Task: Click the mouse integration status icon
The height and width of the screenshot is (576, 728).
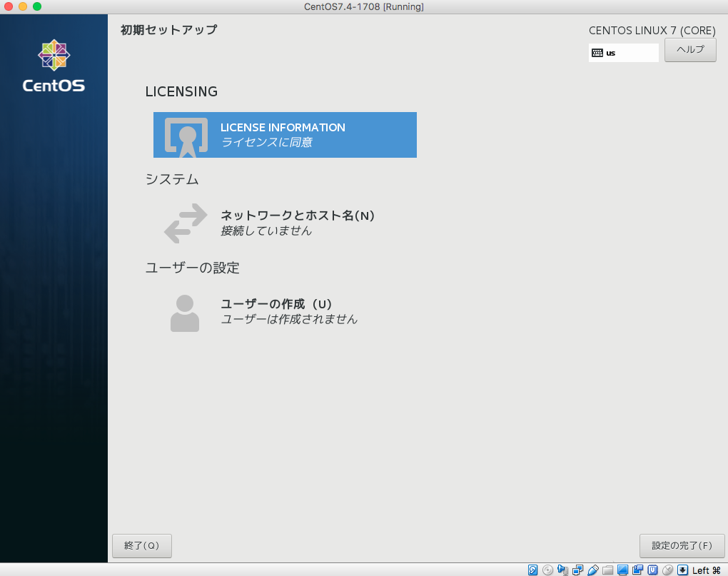Action: (668, 570)
